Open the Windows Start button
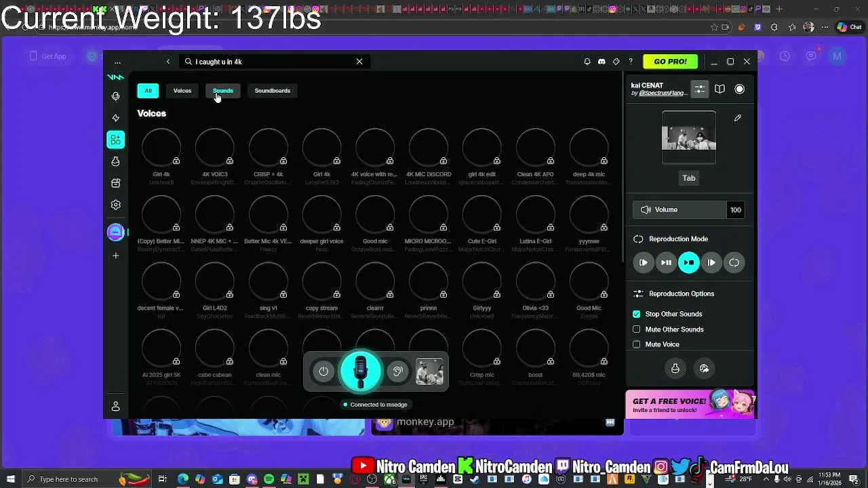Screen dimensions: 868x488 pyautogui.click(x=10, y=479)
